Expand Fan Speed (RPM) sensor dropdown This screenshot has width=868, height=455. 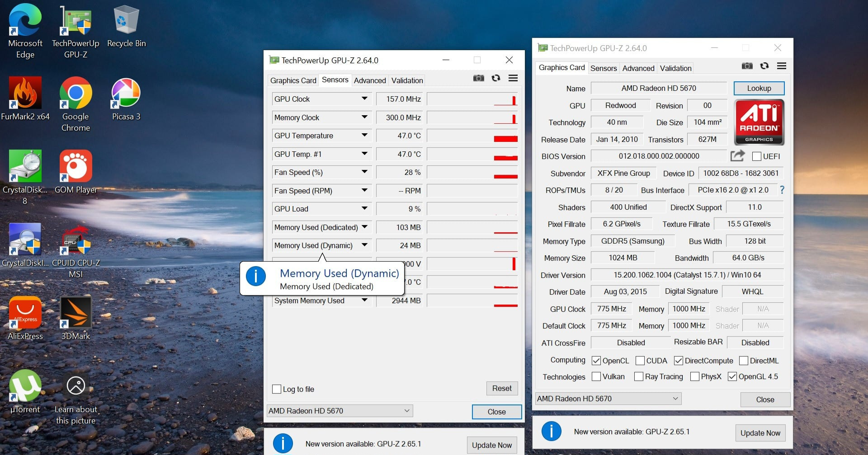364,190
